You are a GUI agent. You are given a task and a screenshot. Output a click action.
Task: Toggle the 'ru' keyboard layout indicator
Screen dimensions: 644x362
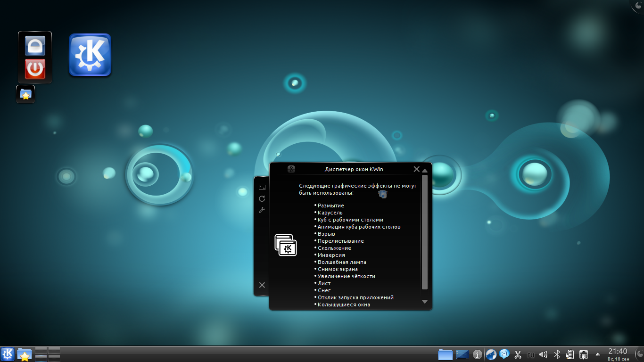(531, 354)
